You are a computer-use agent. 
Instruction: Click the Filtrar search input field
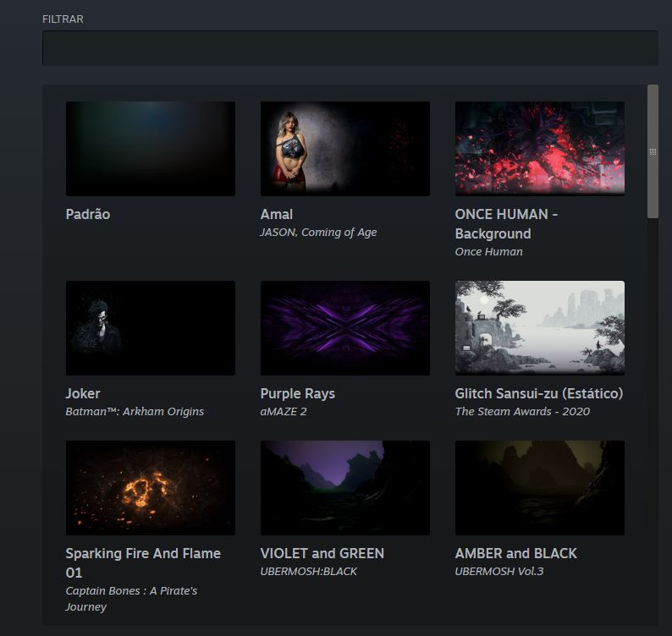(350, 48)
